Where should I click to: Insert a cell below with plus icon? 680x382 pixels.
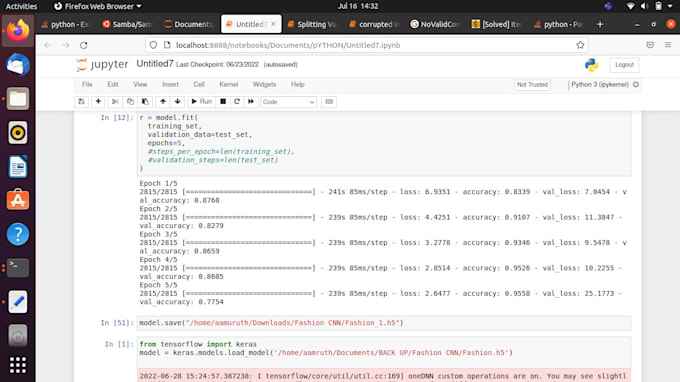pos(98,101)
